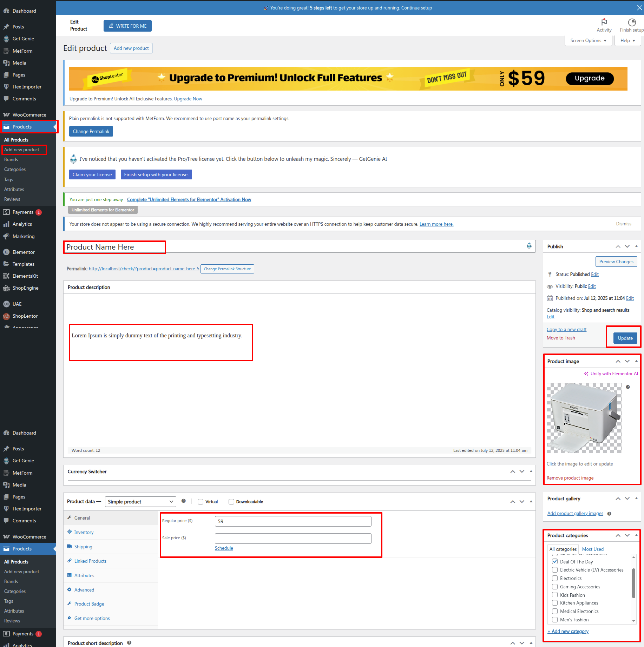
Task: Check the Gaming Accessories category
Action: tap(555, 587)
